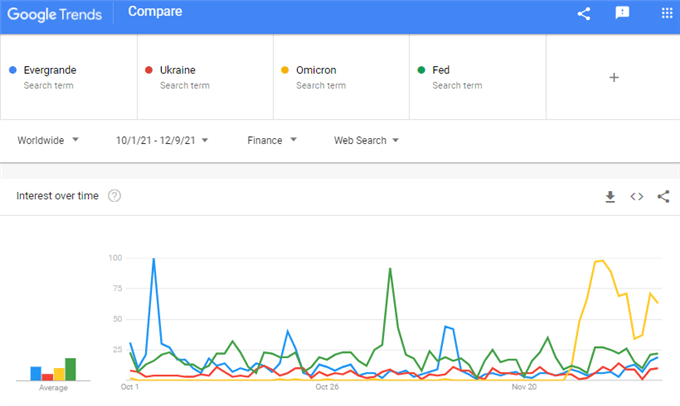Click the embed code icon
This screenshot has height=406, width=680.
637,196
